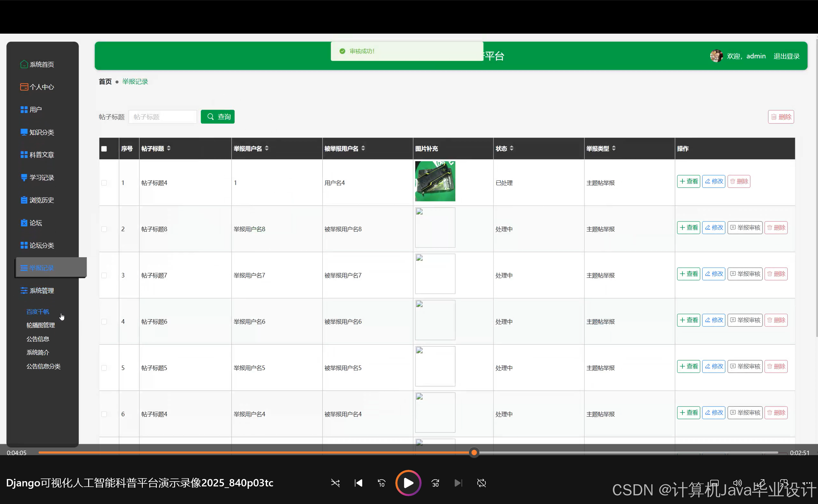Check the checkbox for row 帖子标题4 (序号 1)
818x504 pixels.
point(104,183)
